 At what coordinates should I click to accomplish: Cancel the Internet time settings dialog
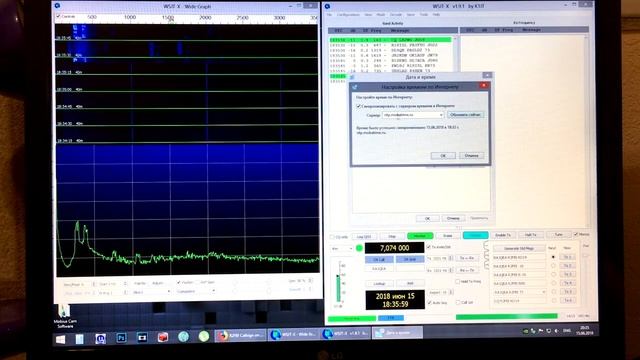coord(471,156)
